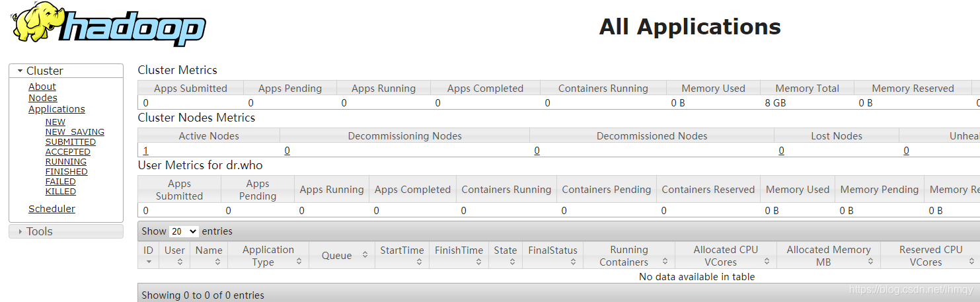The height and width of the screenshot is (302, 980).
Task: Open the About link
Action: click(x=42, y=87)
